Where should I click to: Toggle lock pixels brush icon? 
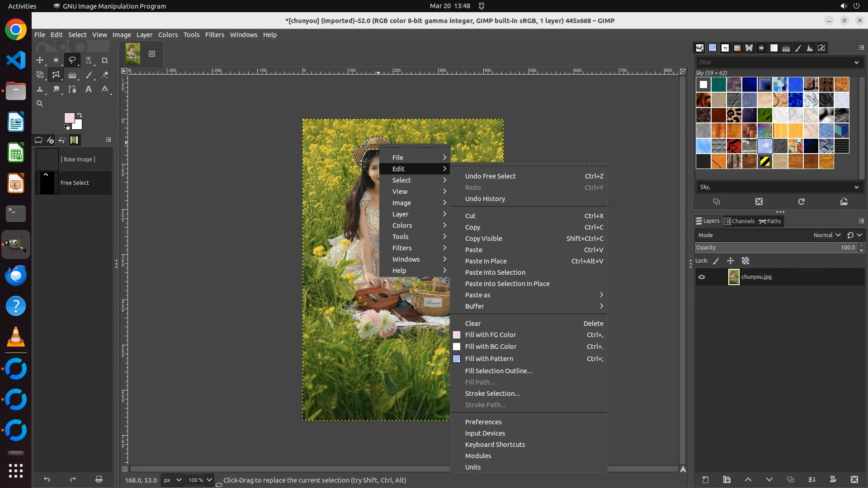[x=716, y=261]
